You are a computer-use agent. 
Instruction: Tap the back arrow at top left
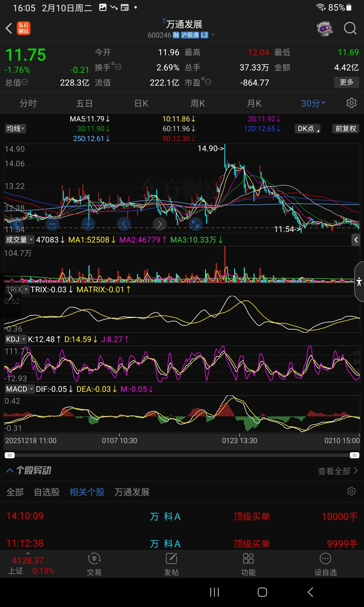pyautogui.click(x=9, y=28)
